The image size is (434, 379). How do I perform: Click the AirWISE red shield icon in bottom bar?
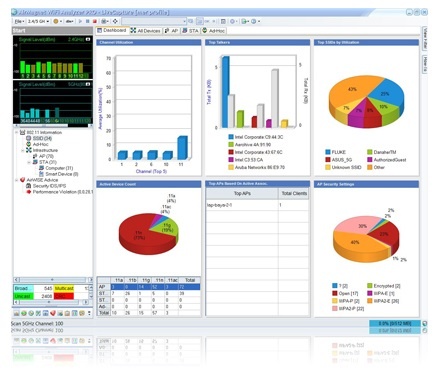pos(53,313)
